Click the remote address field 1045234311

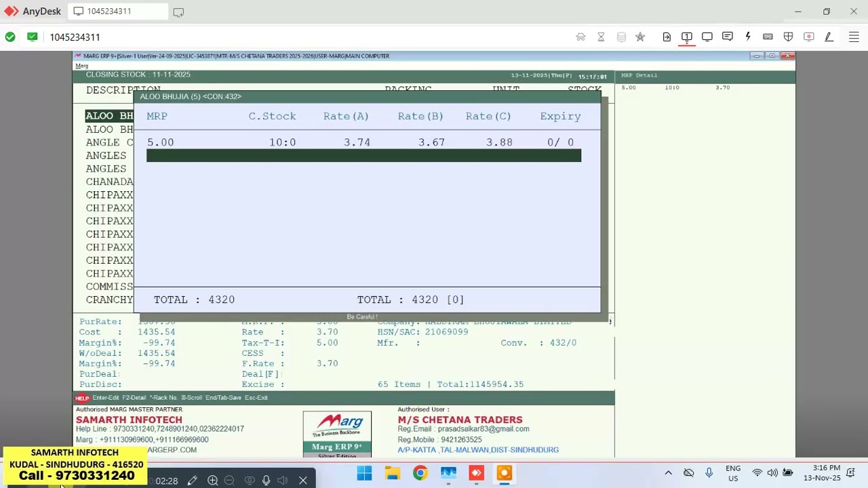75,37
